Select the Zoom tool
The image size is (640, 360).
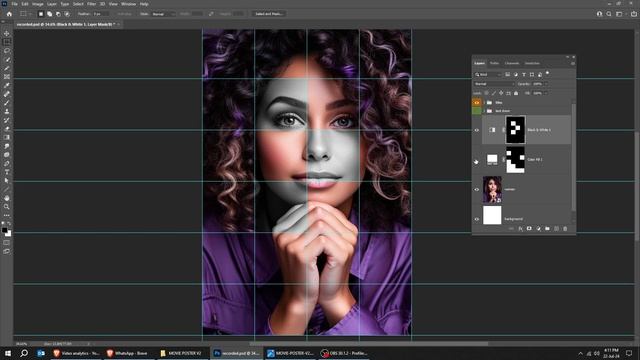(x=7, y=207)
